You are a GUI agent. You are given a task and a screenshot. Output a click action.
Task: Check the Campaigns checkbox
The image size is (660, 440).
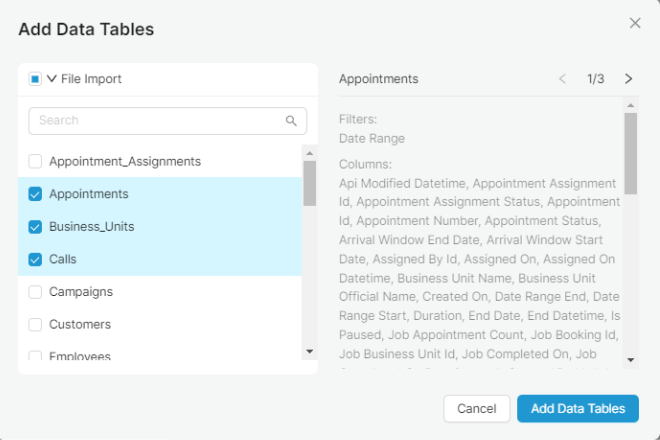(35, 292)
